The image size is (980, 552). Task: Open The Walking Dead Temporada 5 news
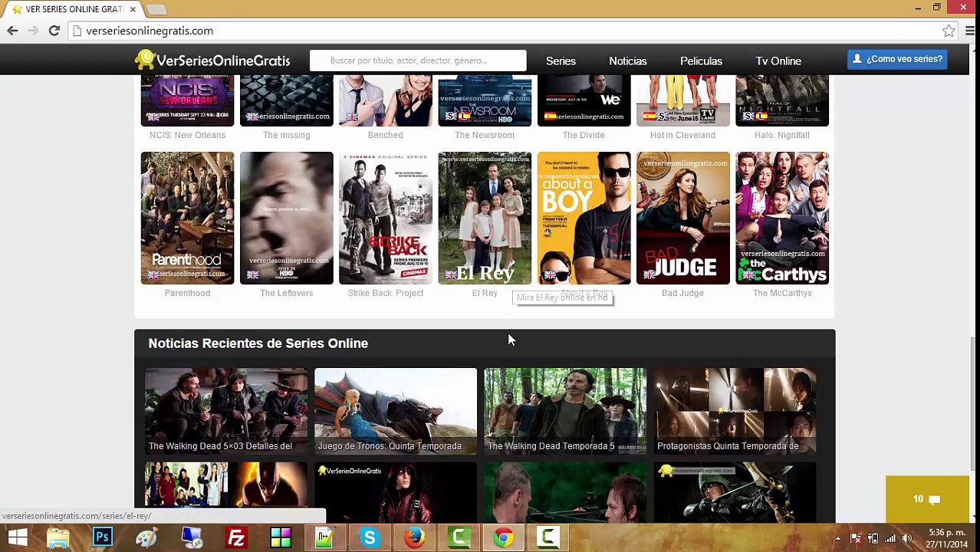click(x=565, y=411)
